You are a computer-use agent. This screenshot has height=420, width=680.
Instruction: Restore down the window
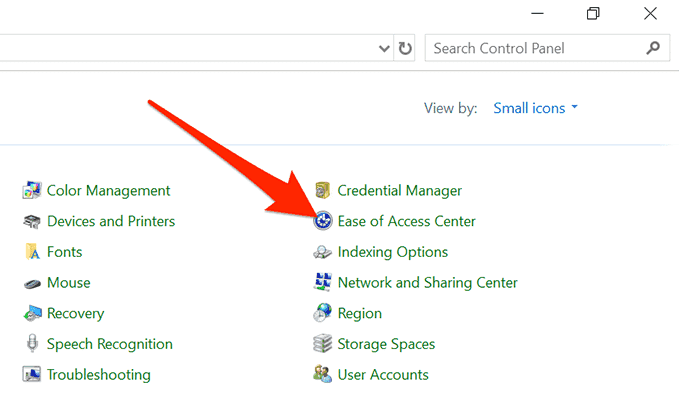(x=594, y=12)
